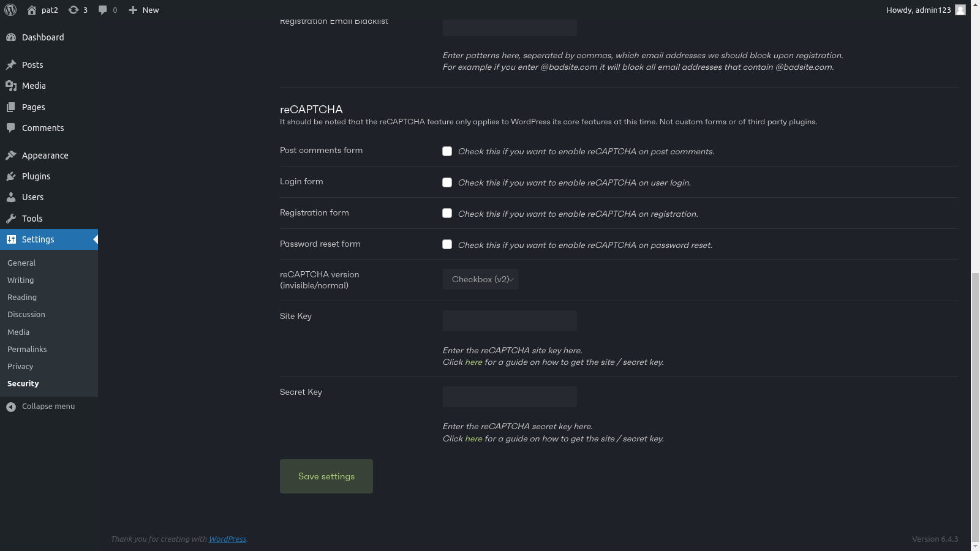Open Dashboard from the sidebar
This screenshot has width=980, height=551.
coord(42,37)
